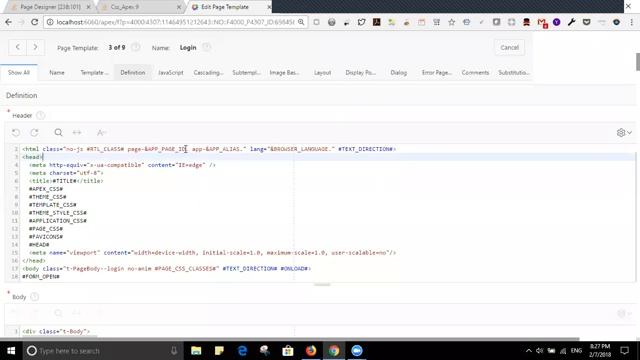
Task: Switch to the Substitution tab
Action: click(513, 73)
